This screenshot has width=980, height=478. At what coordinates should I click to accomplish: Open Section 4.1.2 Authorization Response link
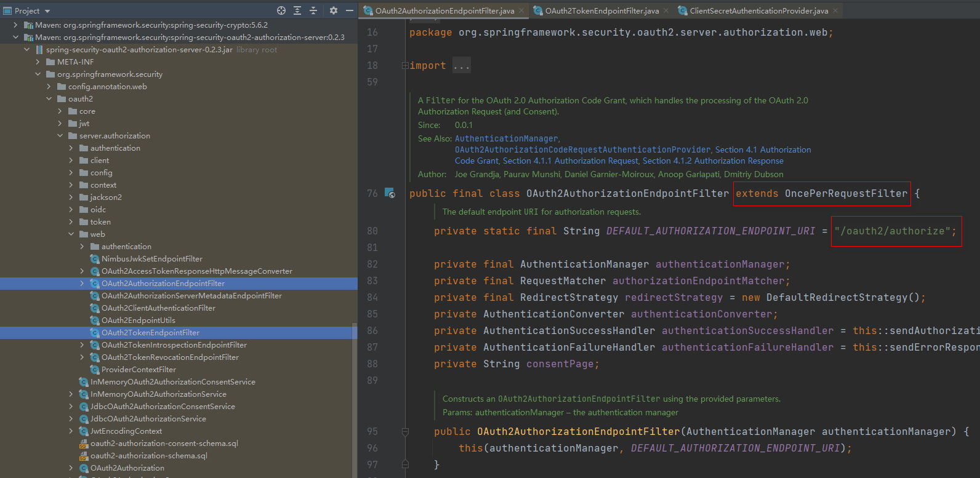point(713,161)
